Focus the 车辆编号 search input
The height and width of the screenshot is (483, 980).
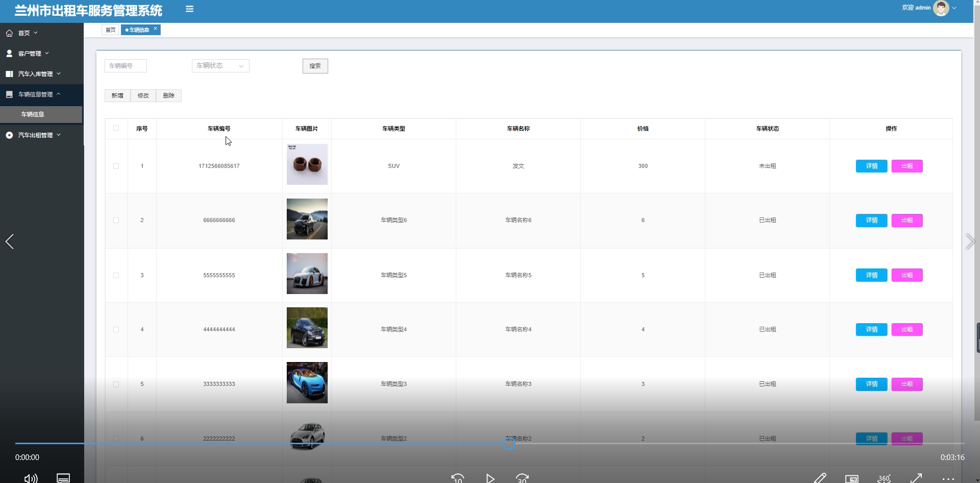(126, 66)
